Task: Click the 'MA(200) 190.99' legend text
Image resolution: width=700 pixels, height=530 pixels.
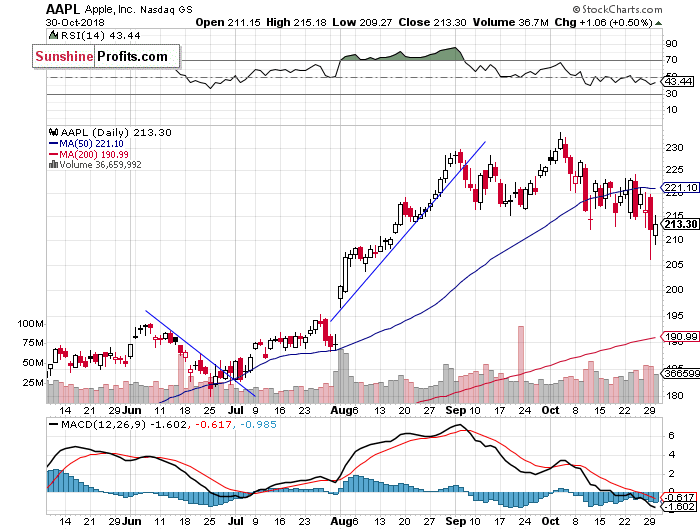Action: pos(94,154)
